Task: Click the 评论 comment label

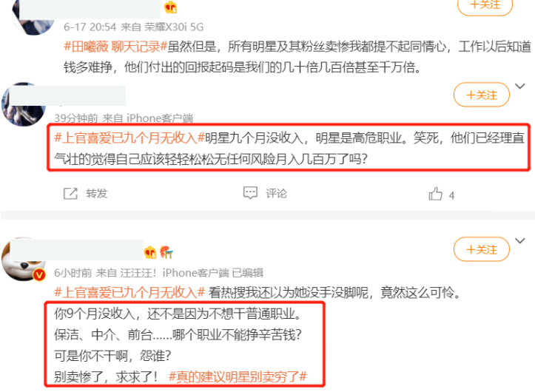Action: point(276,194)
